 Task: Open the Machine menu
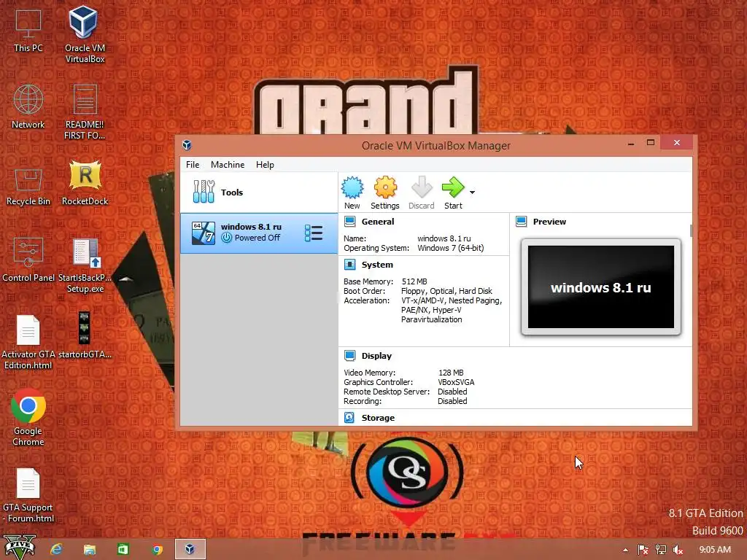228,164
